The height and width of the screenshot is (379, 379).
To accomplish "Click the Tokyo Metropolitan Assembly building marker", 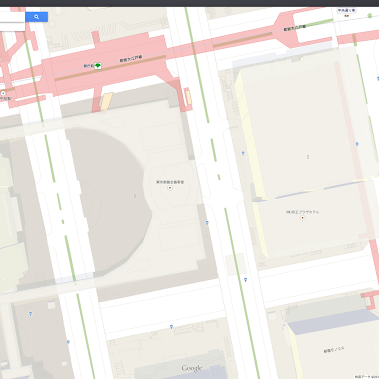I will [x=170, y=188].
